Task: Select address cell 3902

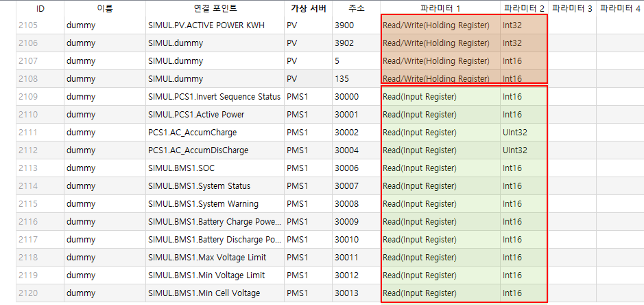Action: (346, 43)
